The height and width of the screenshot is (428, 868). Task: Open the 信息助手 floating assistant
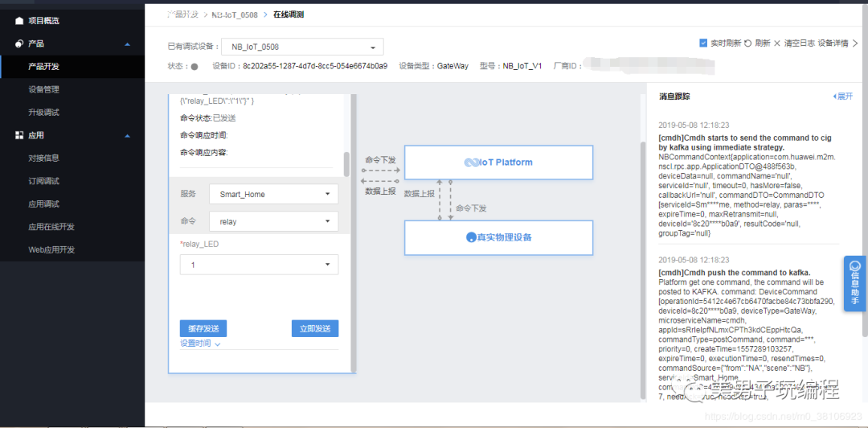click(855, 283)
